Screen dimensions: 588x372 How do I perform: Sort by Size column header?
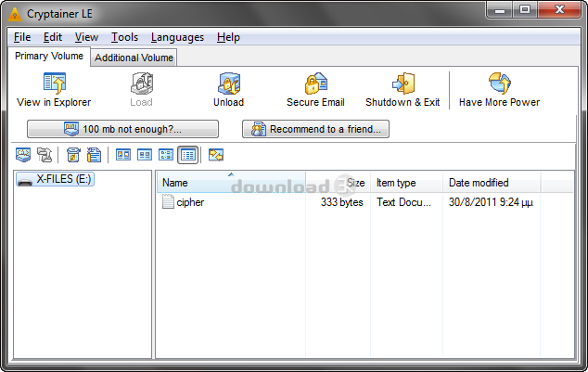[338, 183]
